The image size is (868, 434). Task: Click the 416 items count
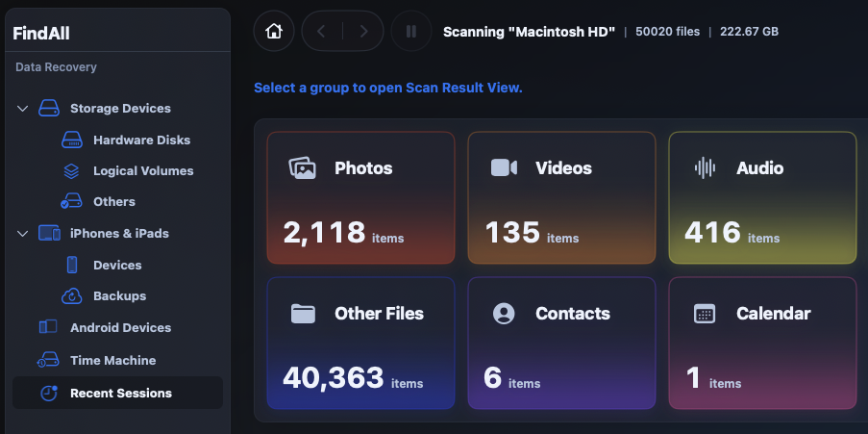732,233
